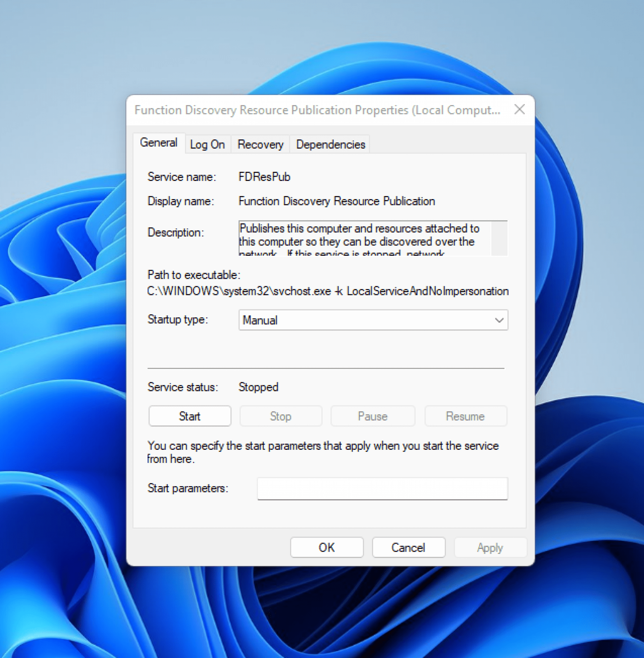Click the disabled Resume button
644x658 pixels.
(x=465, y=416)
